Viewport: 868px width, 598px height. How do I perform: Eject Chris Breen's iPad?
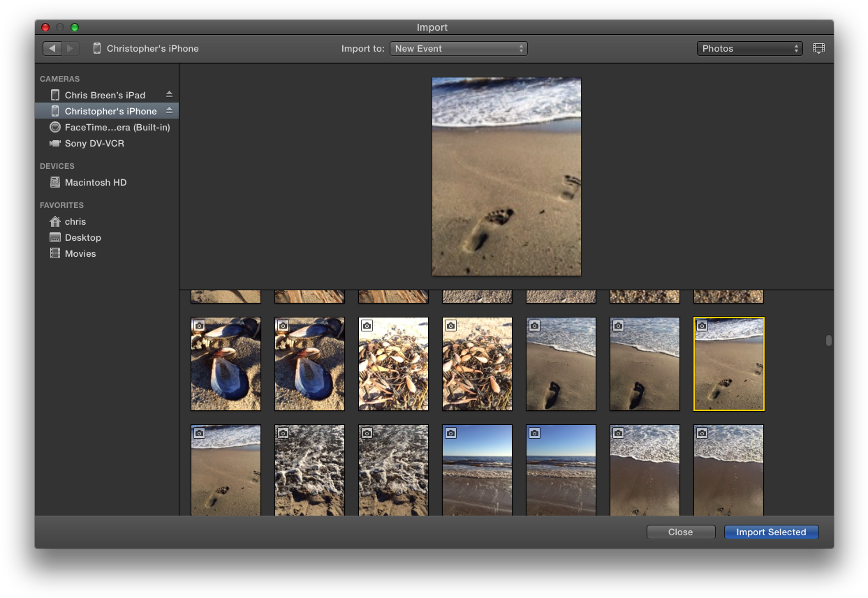tap(169, 94)
